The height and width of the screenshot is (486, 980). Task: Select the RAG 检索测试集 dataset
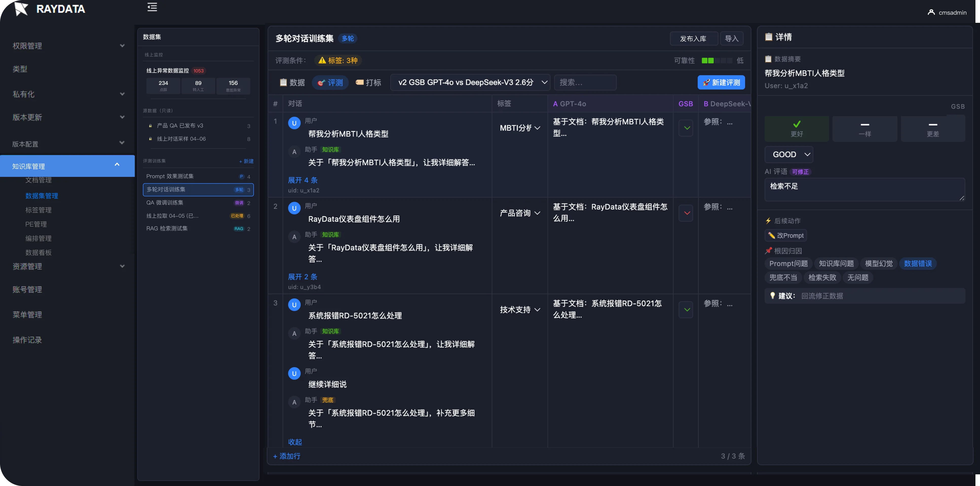point(198,228)
